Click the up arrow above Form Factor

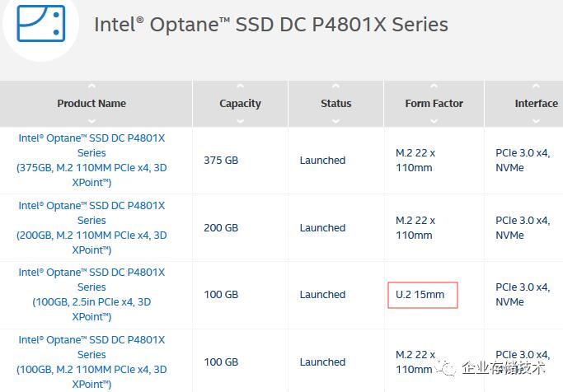tap(434, 86)
